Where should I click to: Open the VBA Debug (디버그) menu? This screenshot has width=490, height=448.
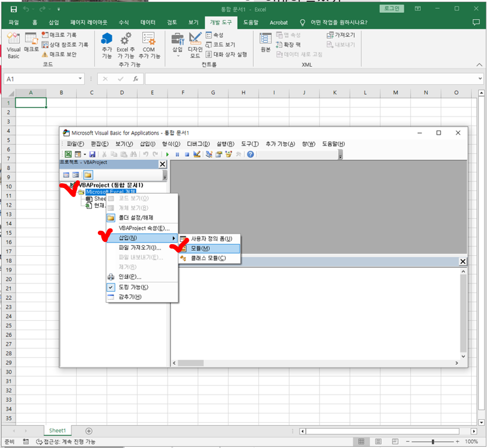point(198,144)
